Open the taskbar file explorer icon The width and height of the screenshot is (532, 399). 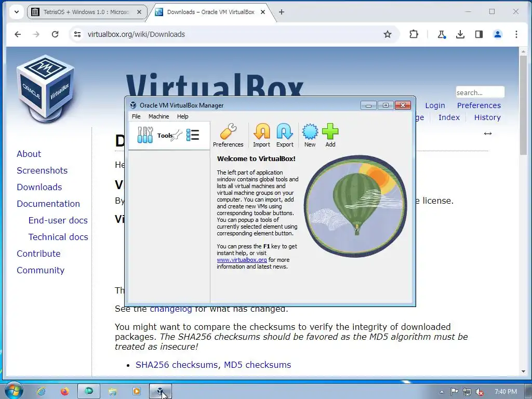[x=113, y=392]
